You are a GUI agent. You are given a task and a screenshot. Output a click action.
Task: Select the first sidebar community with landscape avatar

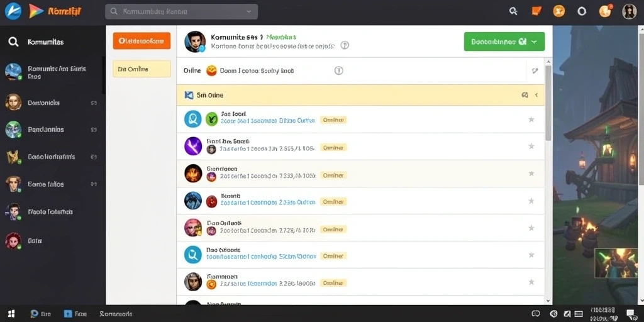(53, 72)
